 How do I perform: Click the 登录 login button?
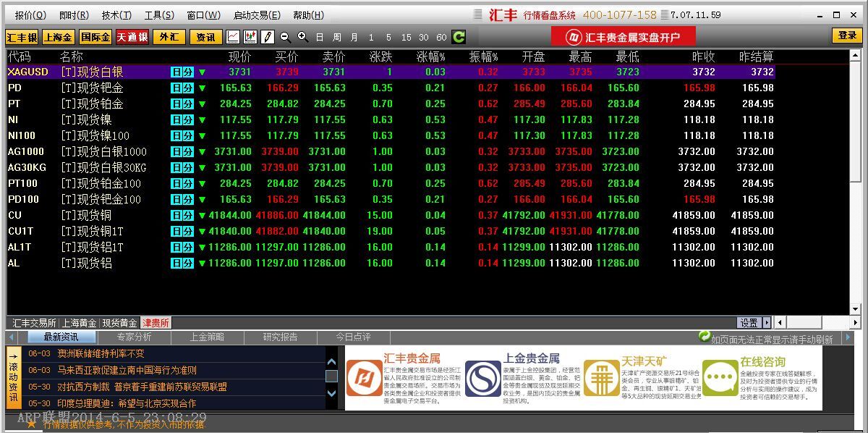pyautogui.click(x=847, y=35)
